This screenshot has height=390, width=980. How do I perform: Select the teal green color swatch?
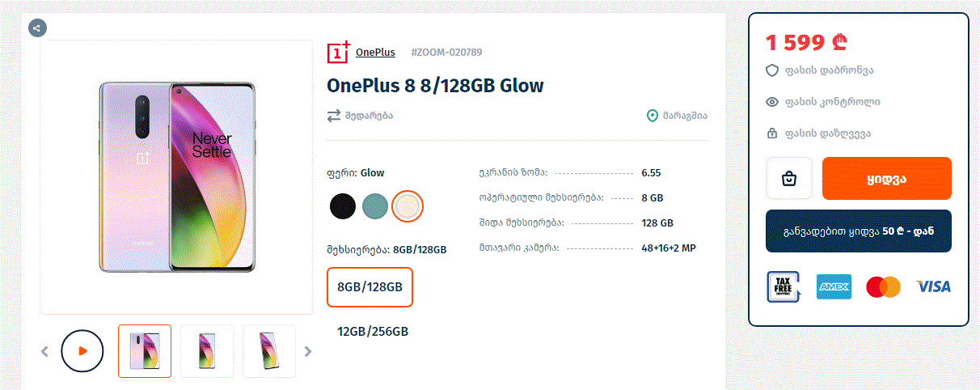(x=375, y=206)
